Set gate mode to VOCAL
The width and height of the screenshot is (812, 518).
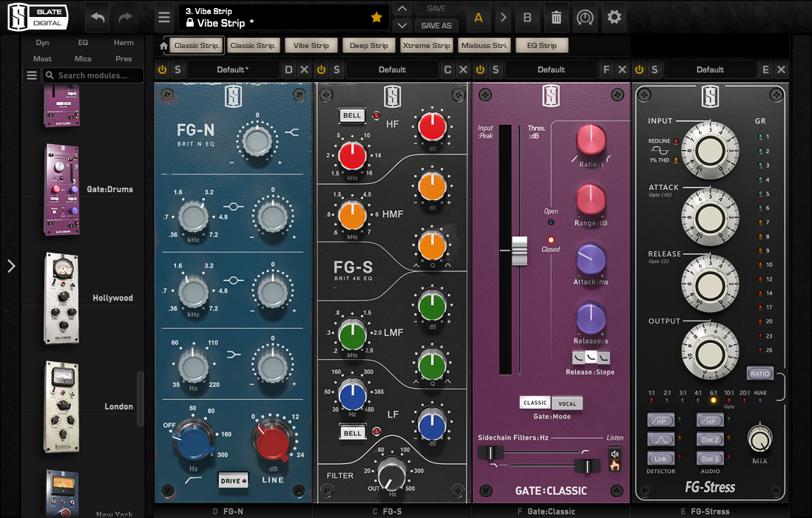tap(567, 403)
